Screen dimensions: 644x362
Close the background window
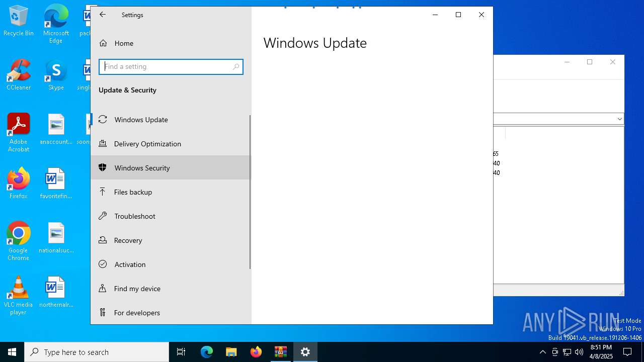(x=612, y=62)
